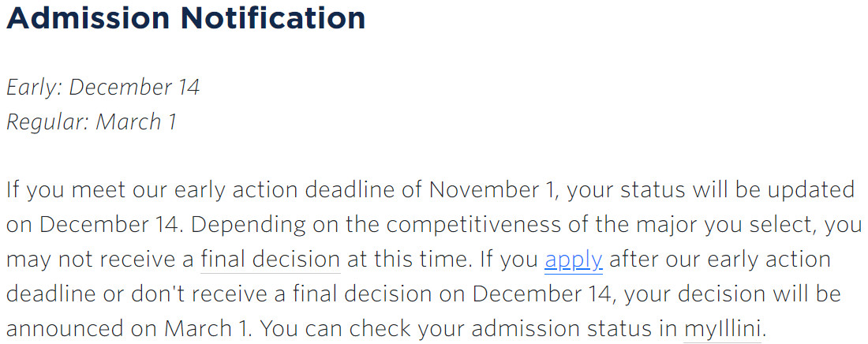This screenshot has width=868, height=344.
Task: Open the myIllini link
Action: tap(724, 328)
